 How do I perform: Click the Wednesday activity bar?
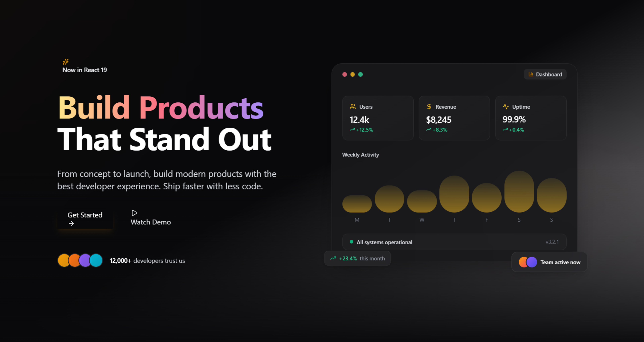pyautogui.click(x=422, y=201)
